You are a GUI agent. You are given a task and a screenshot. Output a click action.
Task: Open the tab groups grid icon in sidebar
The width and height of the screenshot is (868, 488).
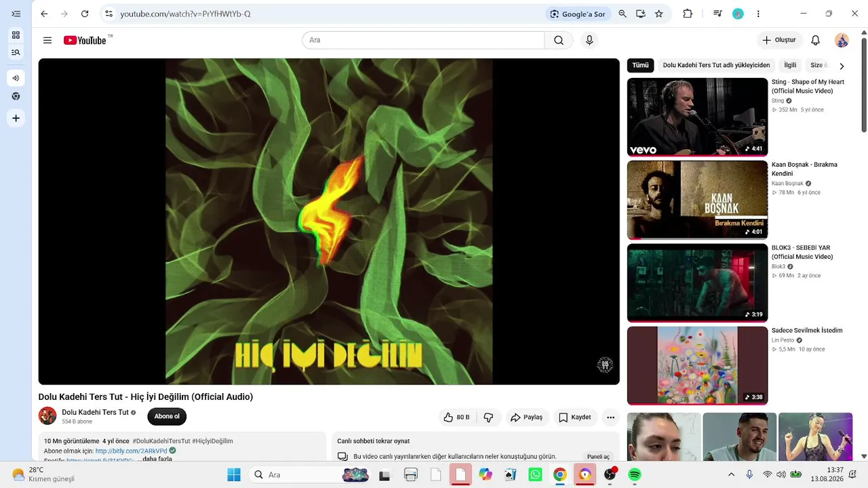click(16, 35)
